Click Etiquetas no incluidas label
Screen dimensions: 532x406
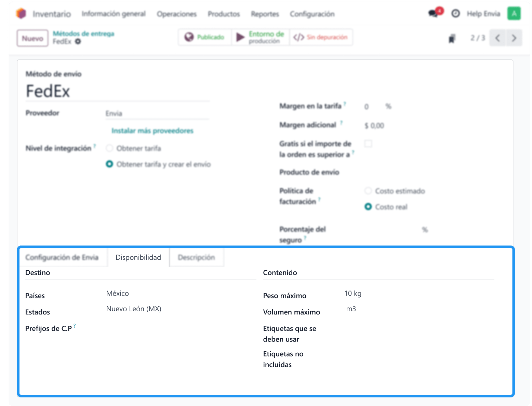(283, 359)
